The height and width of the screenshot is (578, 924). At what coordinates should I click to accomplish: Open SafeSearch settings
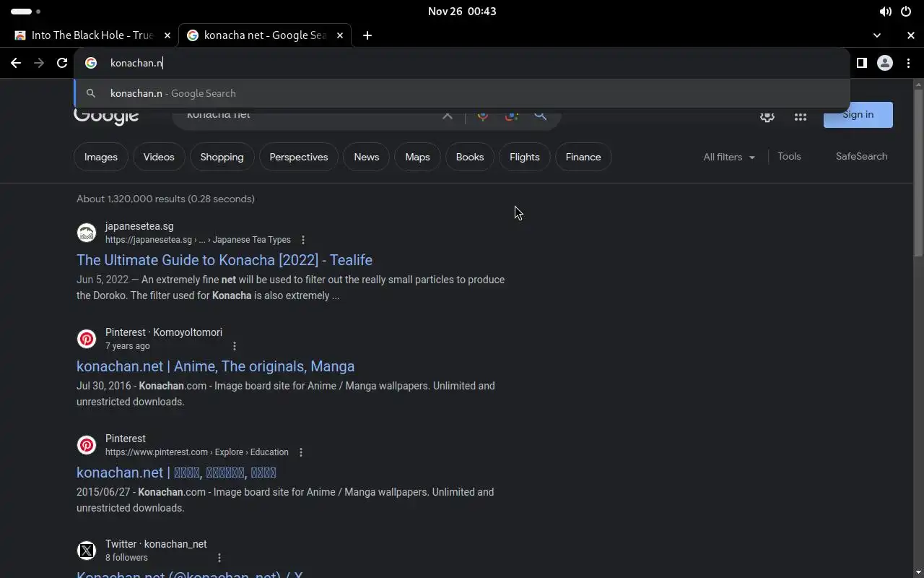861,156
